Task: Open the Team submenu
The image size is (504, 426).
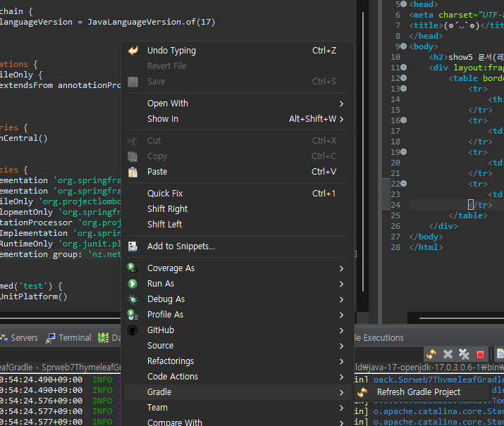Action: (238, 408)
